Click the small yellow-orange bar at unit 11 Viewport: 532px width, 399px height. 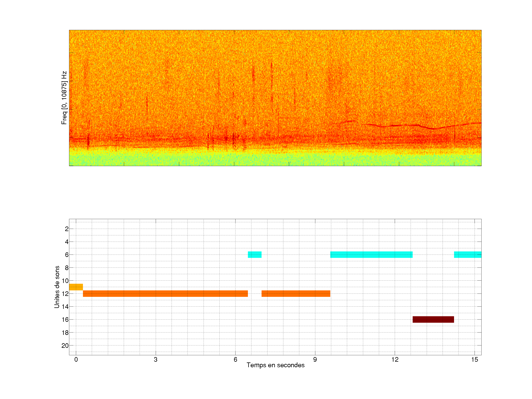(x=76, y=287)
